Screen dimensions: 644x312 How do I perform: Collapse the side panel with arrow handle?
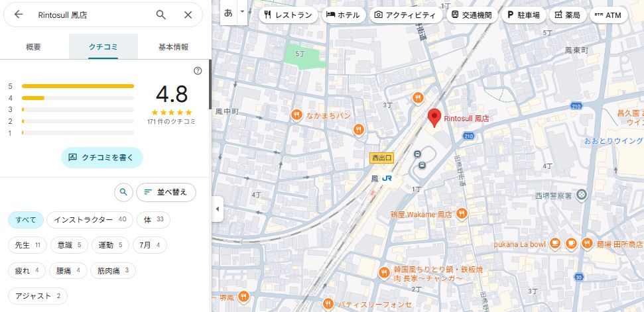point(217,209)
